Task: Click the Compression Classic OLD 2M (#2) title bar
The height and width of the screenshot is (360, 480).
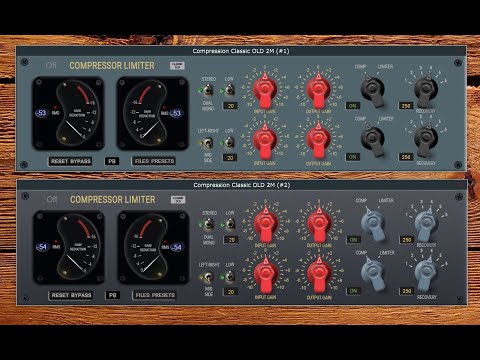Action: click(242, 185)
